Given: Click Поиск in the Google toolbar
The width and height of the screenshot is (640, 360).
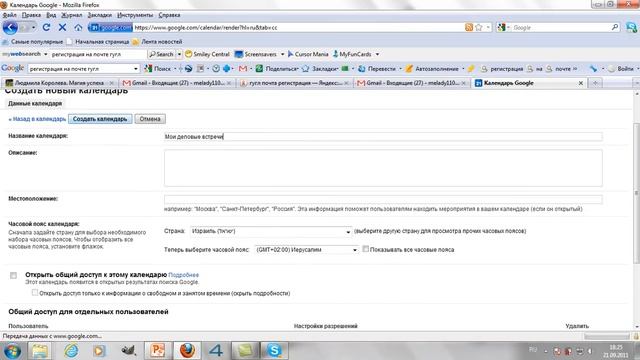Looking at the screenshot, I should click(158, 69).
